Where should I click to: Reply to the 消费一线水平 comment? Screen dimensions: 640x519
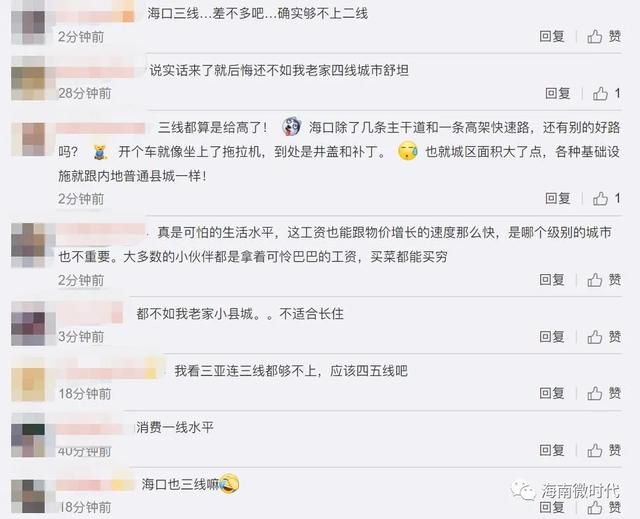point(552,450)
